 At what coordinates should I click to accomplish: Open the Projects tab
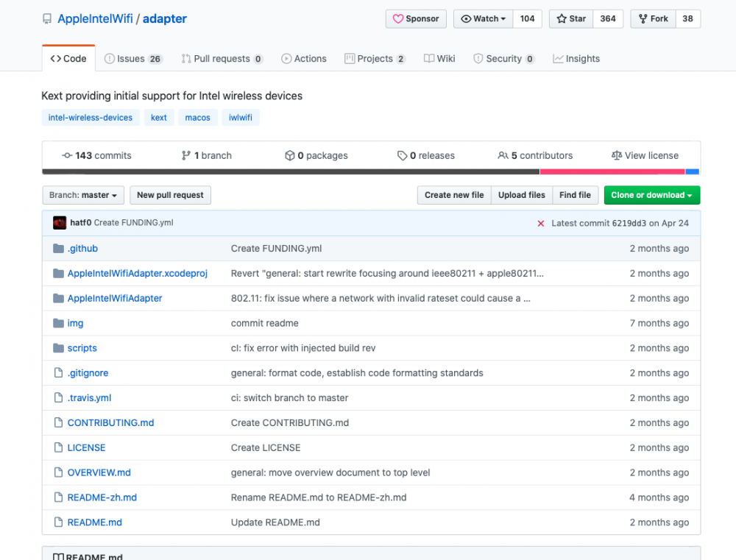click(x=375, y=59)
